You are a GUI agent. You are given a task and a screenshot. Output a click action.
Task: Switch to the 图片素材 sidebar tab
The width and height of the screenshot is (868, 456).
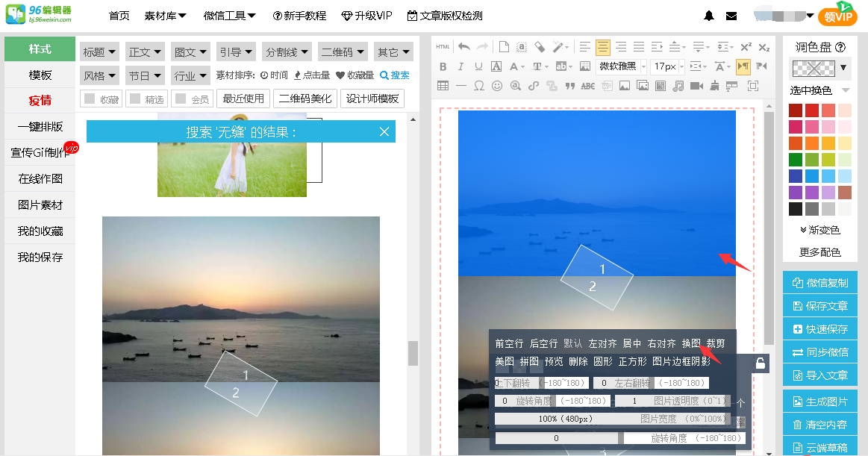pos(40,204)
